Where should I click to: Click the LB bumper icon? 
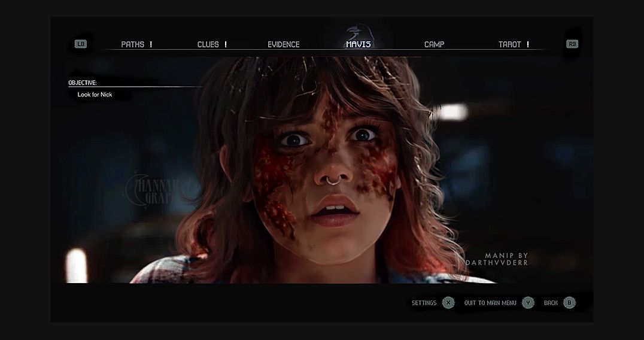tap(80, 44)
